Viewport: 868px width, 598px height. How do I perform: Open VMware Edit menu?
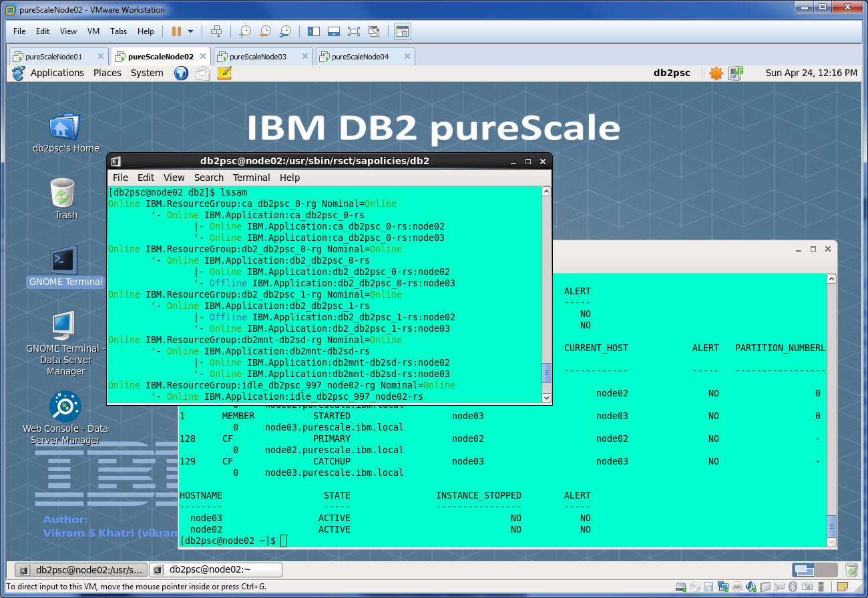[43, 31]
